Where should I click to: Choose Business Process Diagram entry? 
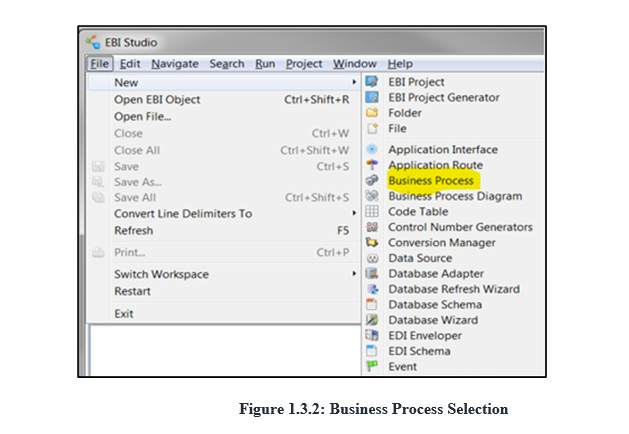455,196
